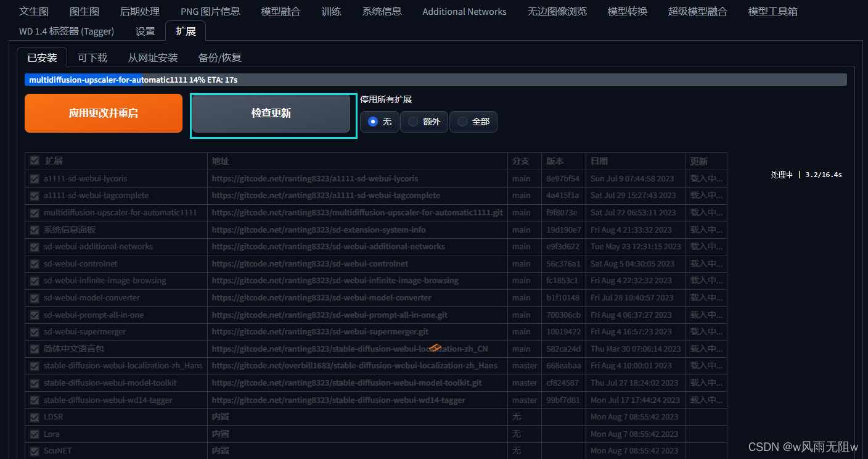Click the 检查更新 button
This screenshot has width=868, height=459.
[x=271, y=114]
